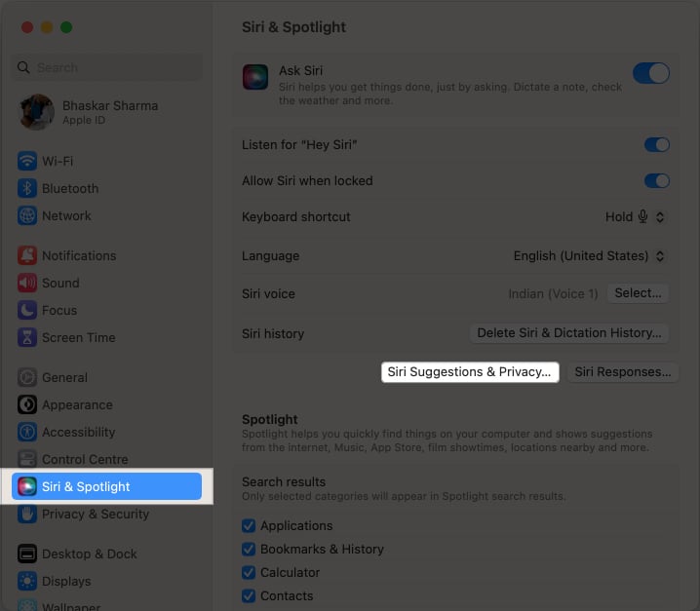Open the Keyboard shortcut Hold dropdown
Screen dimensions: 700x611
[636, 217]
